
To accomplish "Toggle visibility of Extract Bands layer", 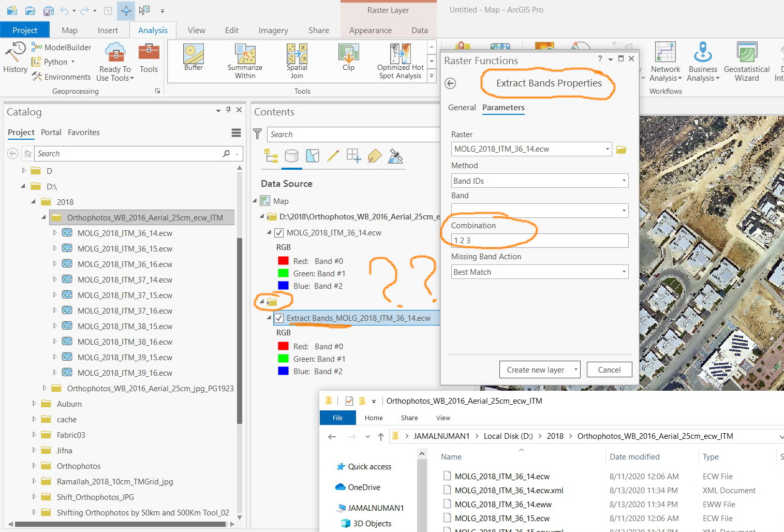I will coord(279,318).
